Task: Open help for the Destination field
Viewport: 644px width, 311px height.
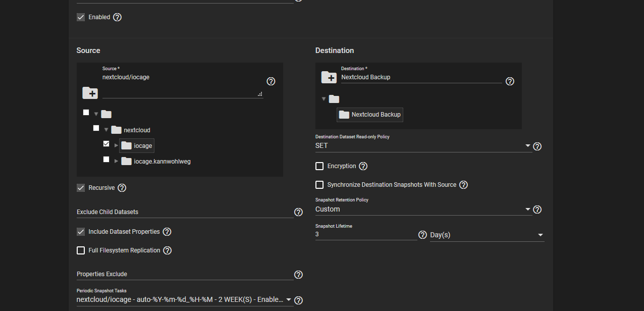Action: [x=510, y=81]
